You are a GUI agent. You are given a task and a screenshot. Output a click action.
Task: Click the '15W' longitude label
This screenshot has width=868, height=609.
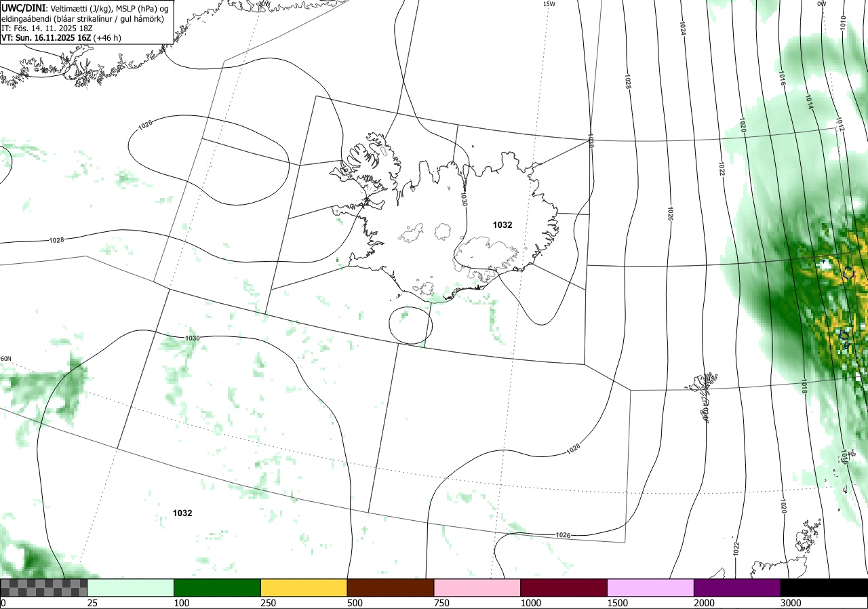[x=549, y=4]
